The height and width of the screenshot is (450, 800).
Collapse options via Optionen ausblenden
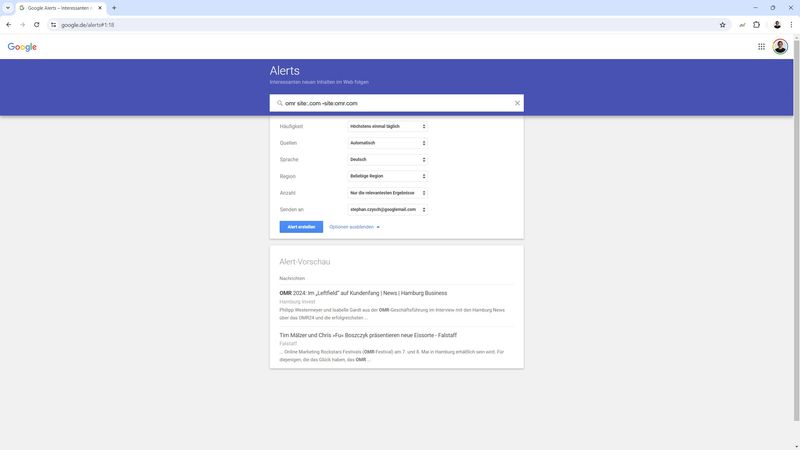click(354, 227)
